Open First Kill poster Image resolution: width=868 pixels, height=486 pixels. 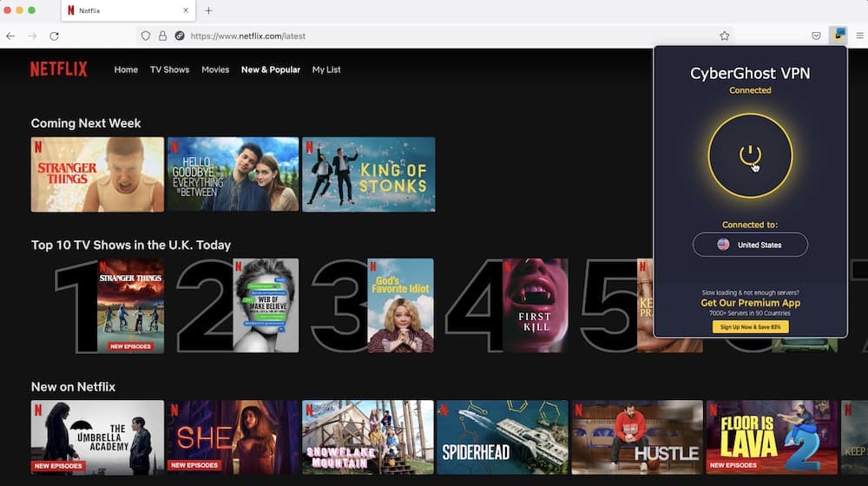point(536,305)
